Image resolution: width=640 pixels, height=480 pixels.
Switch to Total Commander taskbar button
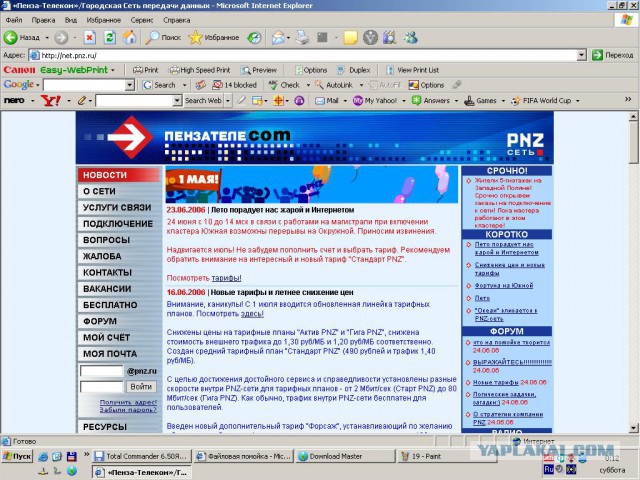coord(141,456)
